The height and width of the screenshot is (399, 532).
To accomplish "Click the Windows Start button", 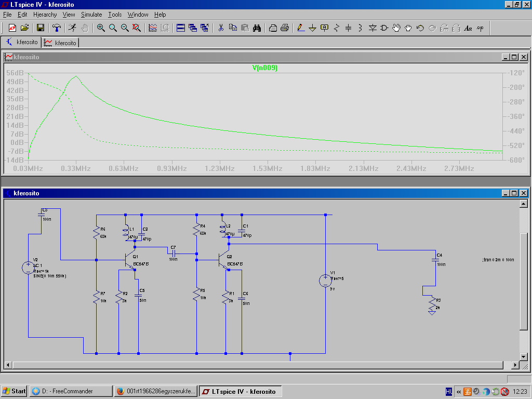I will pyautogui.click(x=14, y=391).
